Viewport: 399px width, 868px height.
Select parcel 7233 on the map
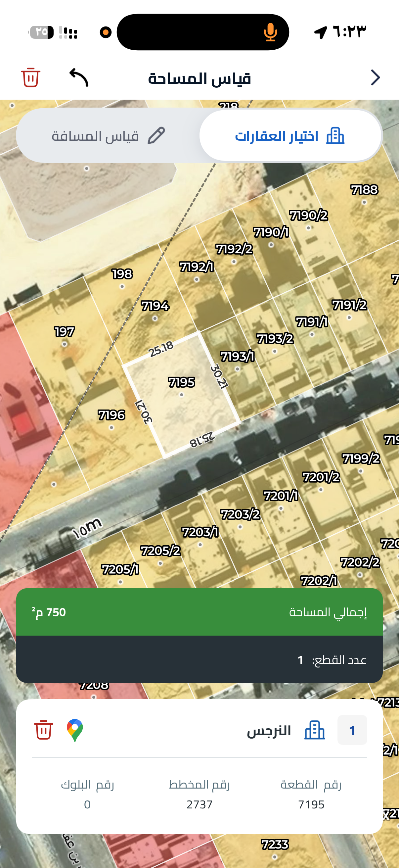(275, 844)
